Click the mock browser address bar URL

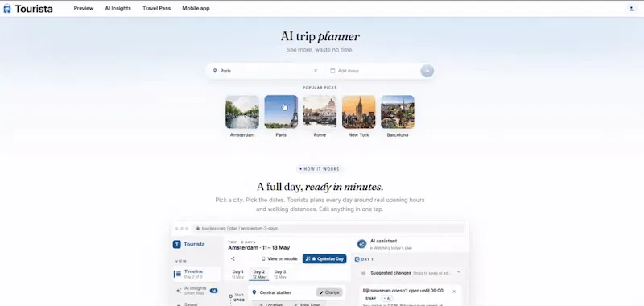pos(240,229)
